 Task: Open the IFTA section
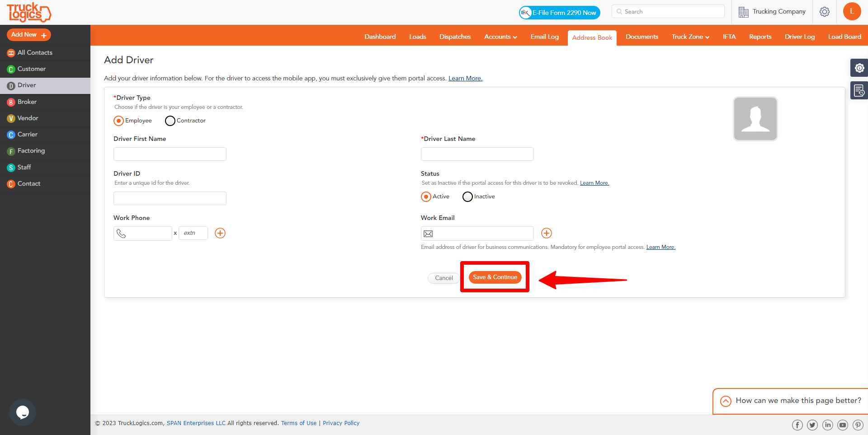coord(729,37)
